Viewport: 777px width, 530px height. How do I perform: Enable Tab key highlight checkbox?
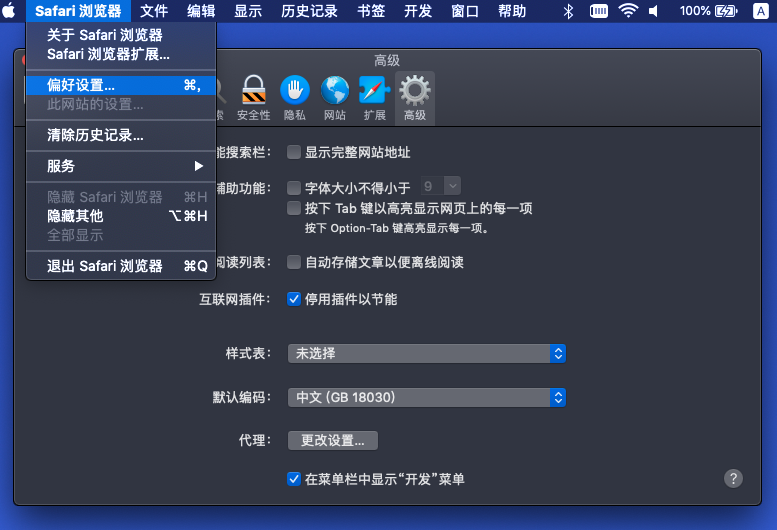(294, 208)
